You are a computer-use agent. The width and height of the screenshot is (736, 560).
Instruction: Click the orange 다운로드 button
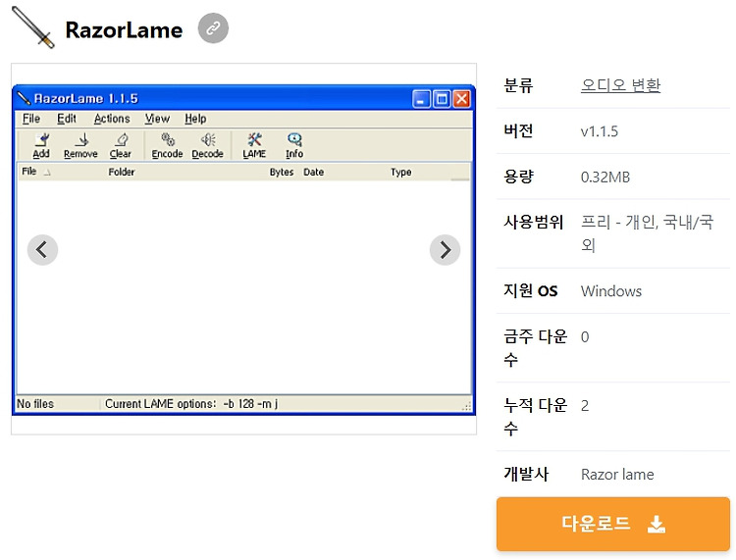tap(613, 524)
